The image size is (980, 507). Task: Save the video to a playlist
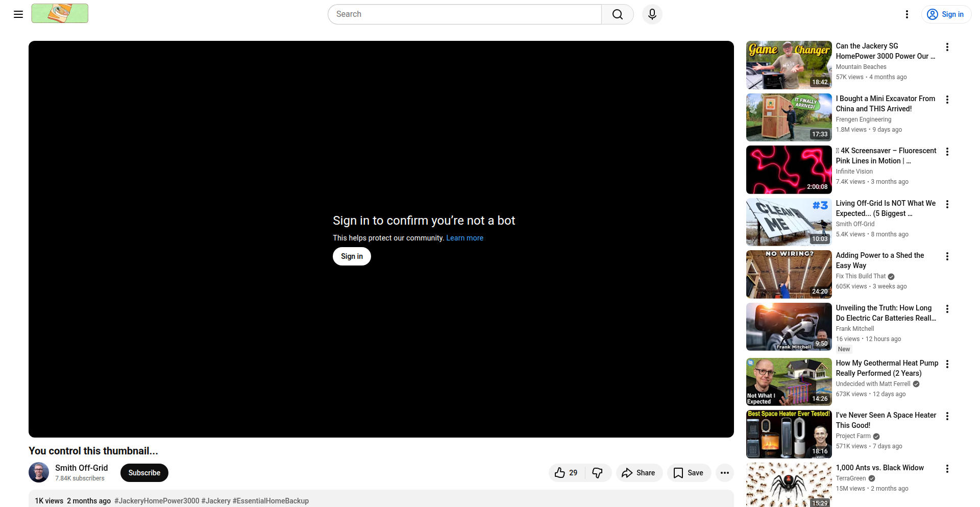click(x=689, y=473)
